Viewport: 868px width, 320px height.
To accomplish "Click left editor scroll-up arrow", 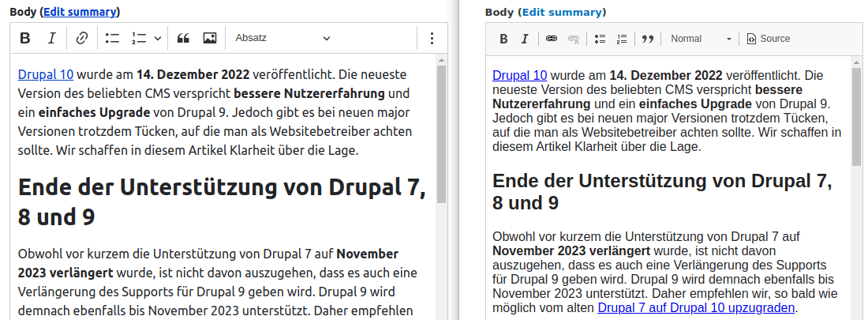I will point(441,60).
